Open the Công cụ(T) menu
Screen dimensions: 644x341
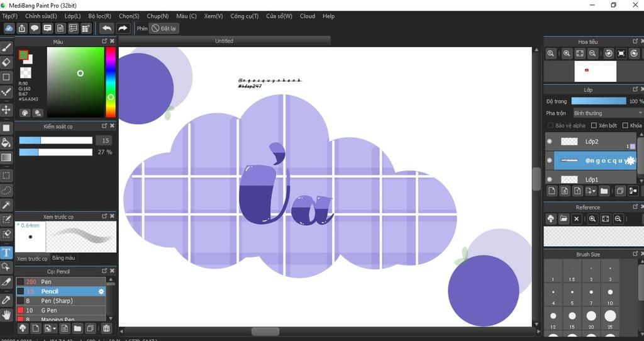coord(245,16)
